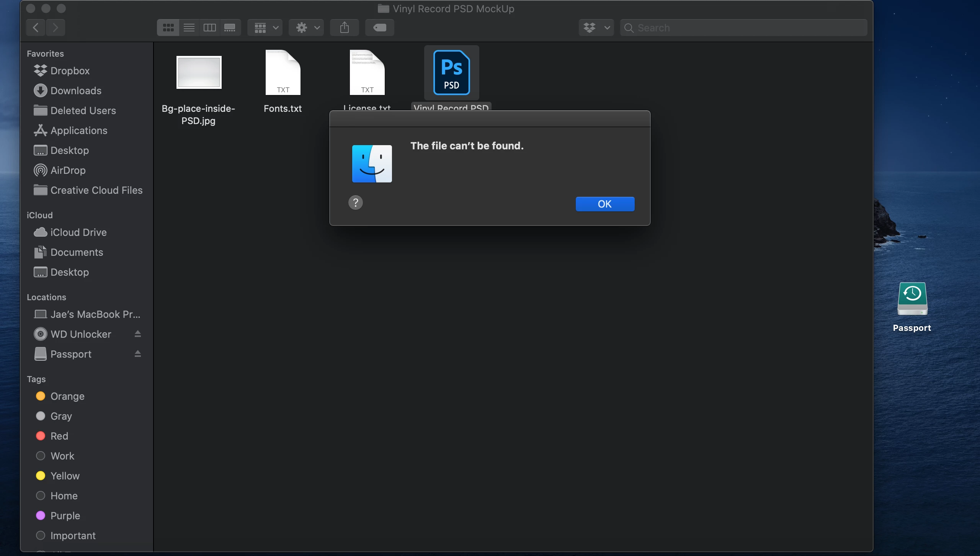Click the Search field

click(x=746, y=28)
